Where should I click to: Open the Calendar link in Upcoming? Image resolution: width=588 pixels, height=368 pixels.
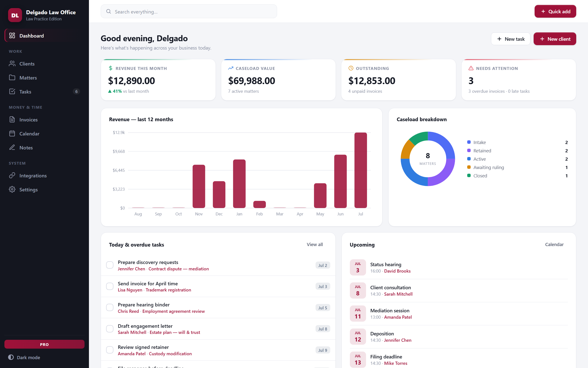point(554,244)
